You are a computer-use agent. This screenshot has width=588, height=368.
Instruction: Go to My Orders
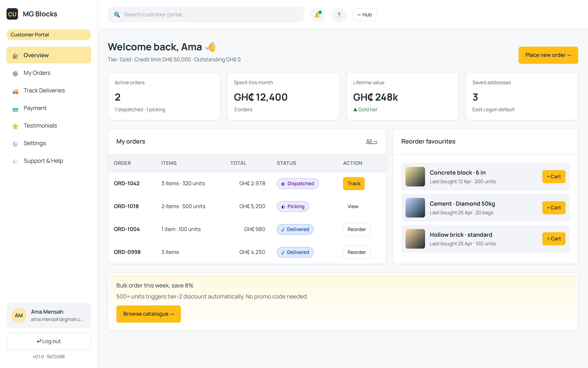pos(49,73)
